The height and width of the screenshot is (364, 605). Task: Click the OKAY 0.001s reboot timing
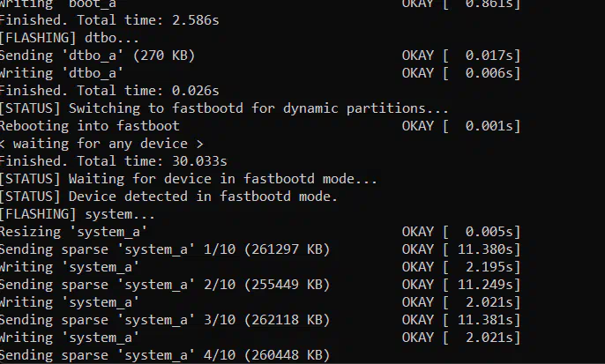click(x=461, y=126)
